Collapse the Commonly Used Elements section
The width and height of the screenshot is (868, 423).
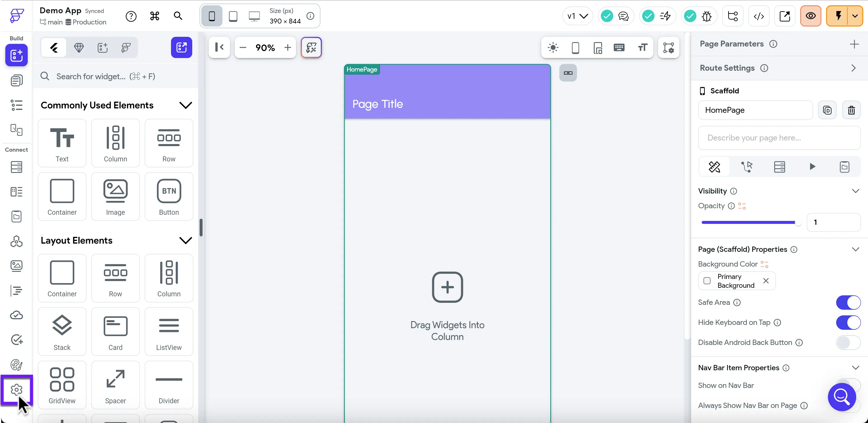[x=185, y=105]
